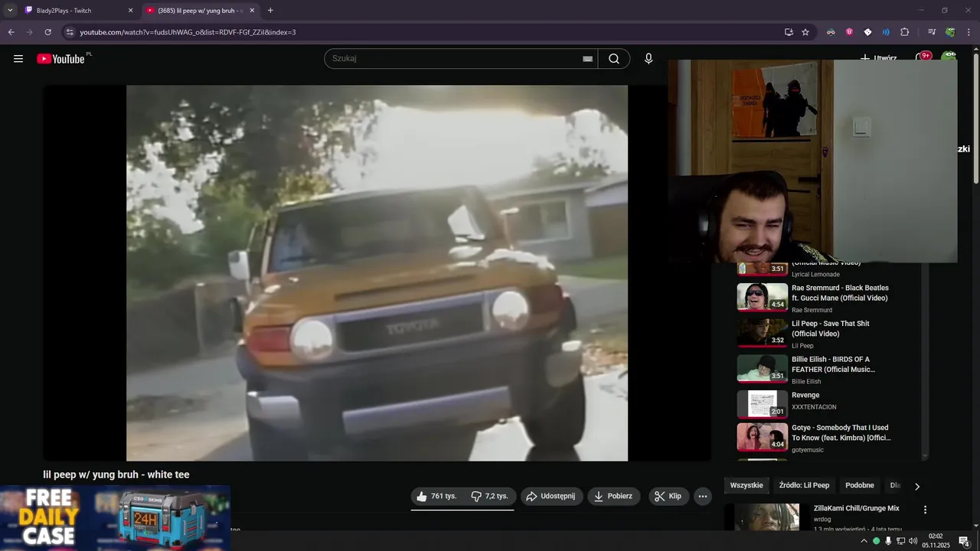The height and width of the screenshot is (551, 980).
Task: Dislike the video with 7,2 tys. button
Action: coord(489,496)
